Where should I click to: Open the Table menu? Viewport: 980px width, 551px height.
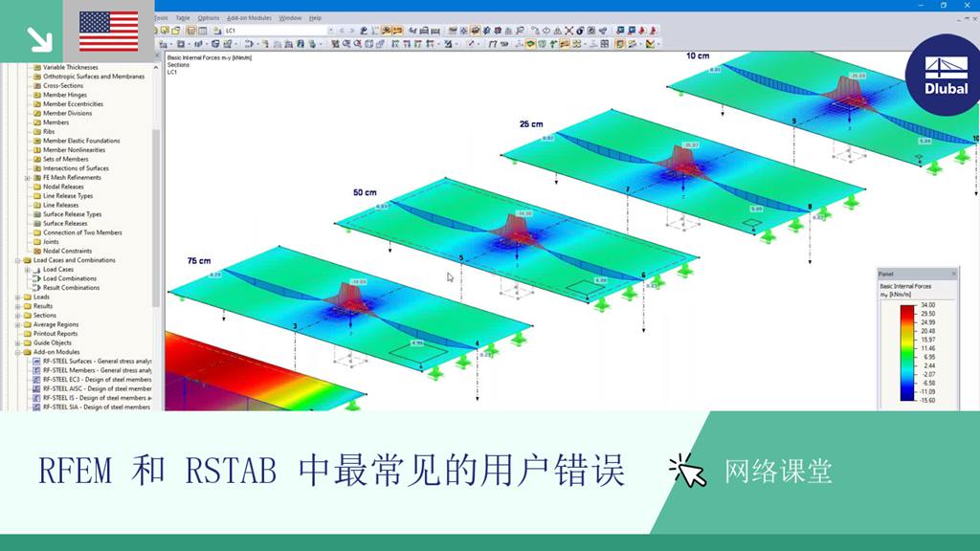click(x=183, y=18)
